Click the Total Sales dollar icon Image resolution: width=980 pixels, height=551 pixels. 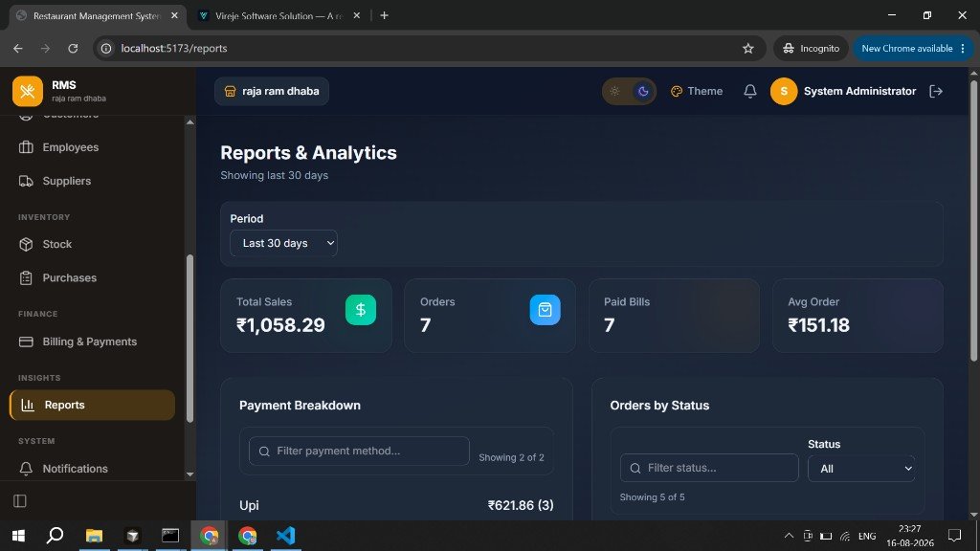[361, 310]
